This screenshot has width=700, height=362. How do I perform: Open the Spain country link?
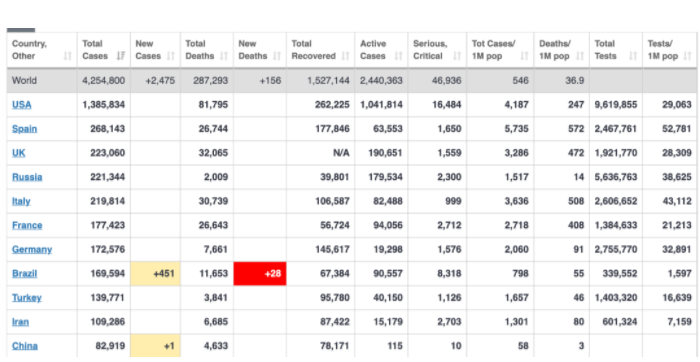[25, 129]
